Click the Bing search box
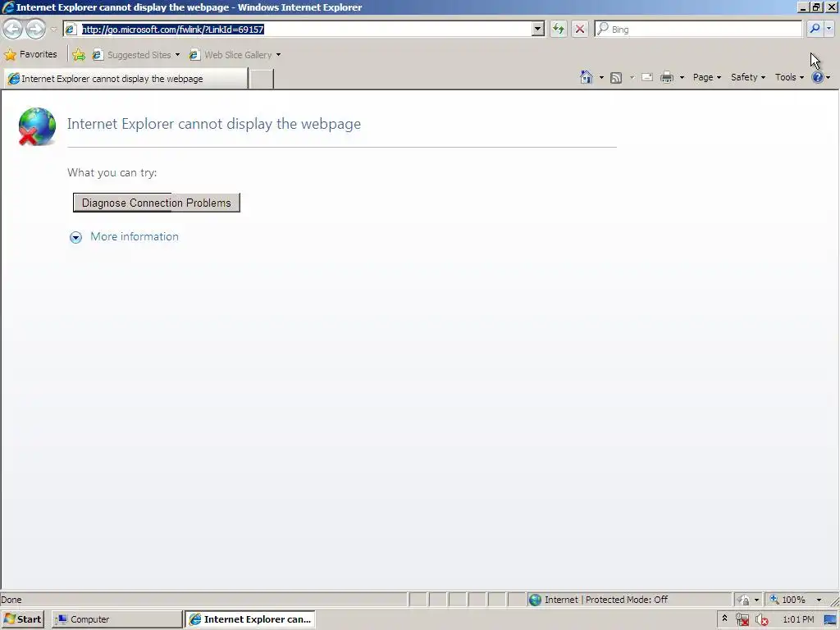The height and width of the screenshot is (630, 840). (698, 29)
